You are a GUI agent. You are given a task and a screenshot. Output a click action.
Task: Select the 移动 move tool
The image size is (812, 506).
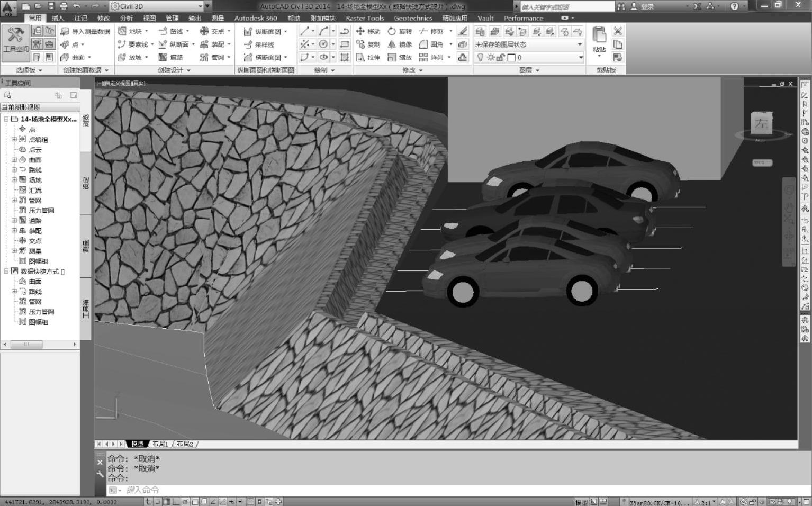(x=368, y=31)
